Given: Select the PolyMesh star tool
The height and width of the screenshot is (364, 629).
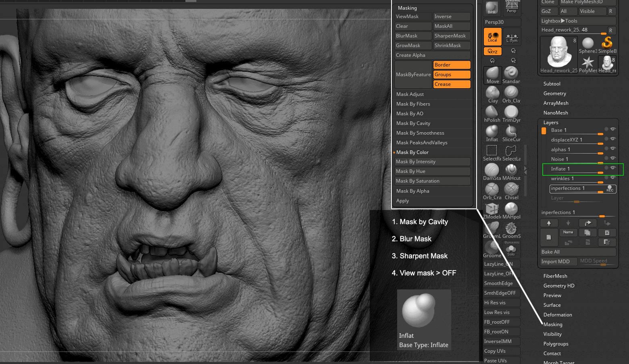Looking at the screenshot, I should coord(588,64).
